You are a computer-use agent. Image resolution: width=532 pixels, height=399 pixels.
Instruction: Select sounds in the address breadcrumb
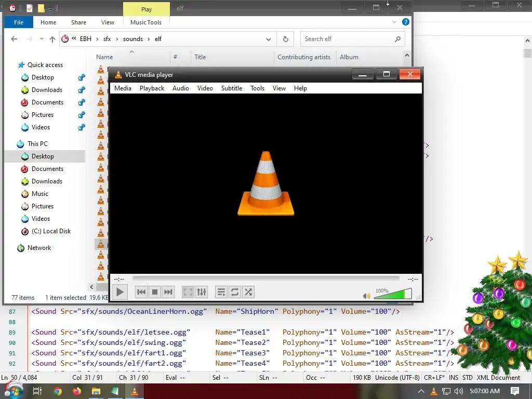[133, 39]
